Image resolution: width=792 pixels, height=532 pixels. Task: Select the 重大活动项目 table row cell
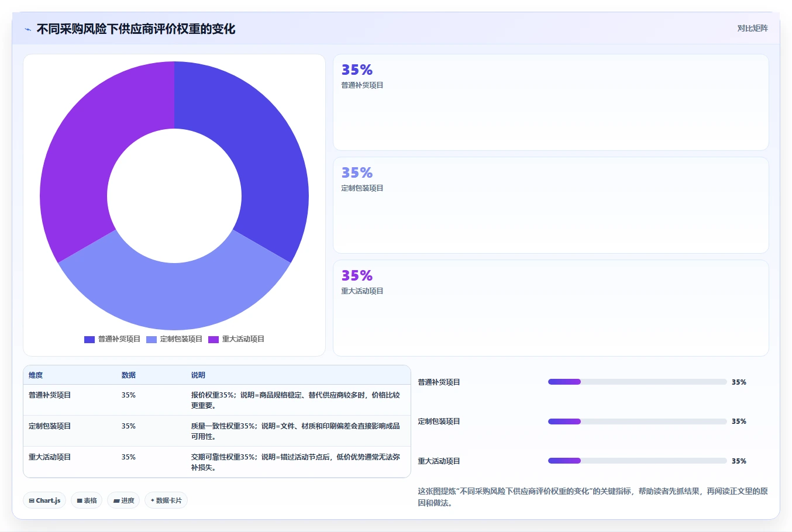tap(70, 462)
